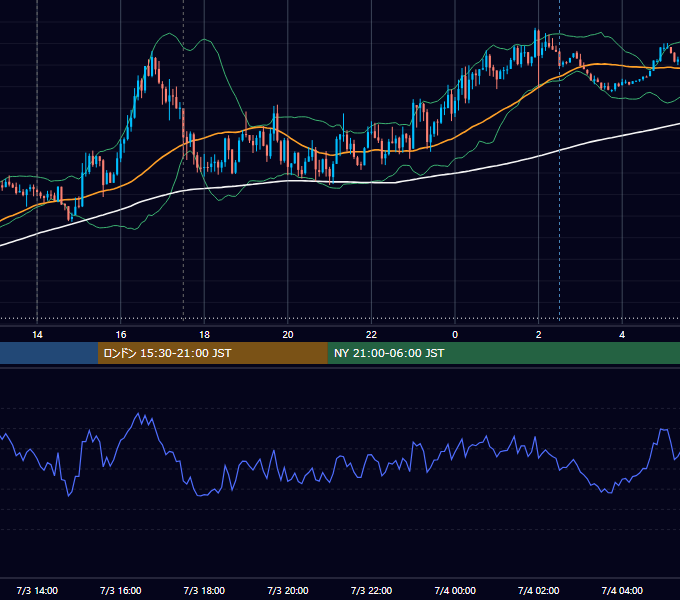Click the 7/3 22:00 date label

[371, 590]
